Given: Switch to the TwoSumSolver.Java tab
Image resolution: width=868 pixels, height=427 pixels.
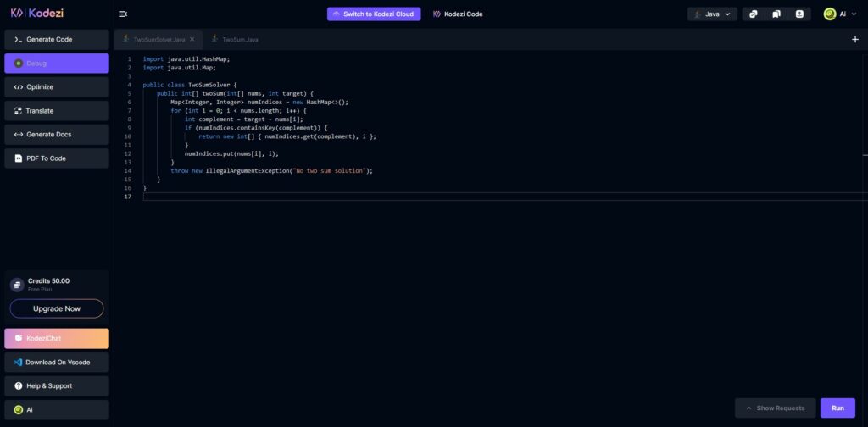Looking at the screenshot, I should (x=159, y=39).
